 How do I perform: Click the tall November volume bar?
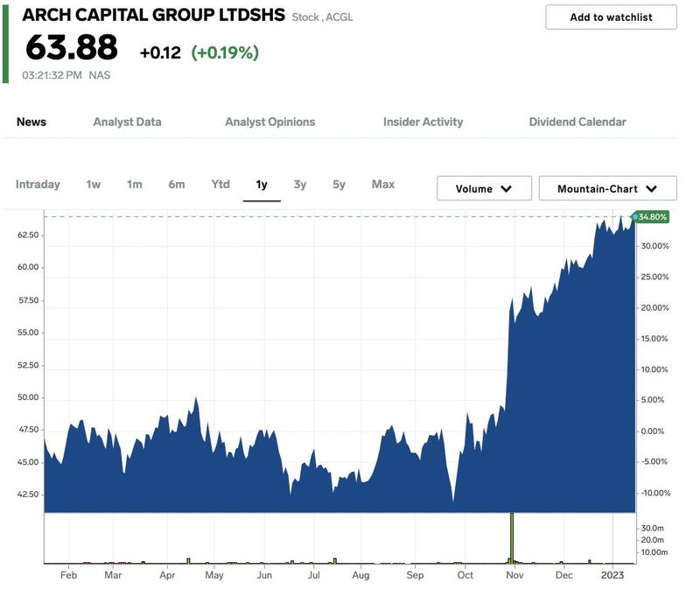pyautogui.click(x=512, y=537)
